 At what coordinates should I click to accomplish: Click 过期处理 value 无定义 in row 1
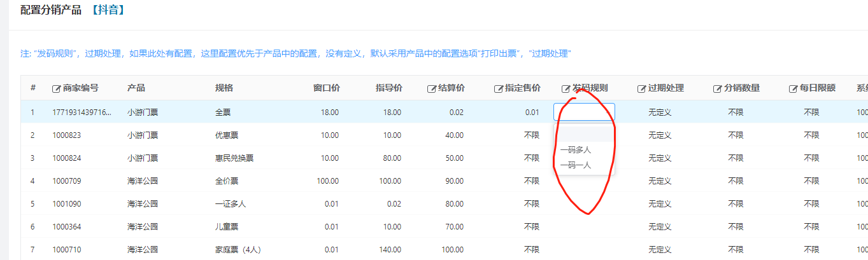click(660, 113)
